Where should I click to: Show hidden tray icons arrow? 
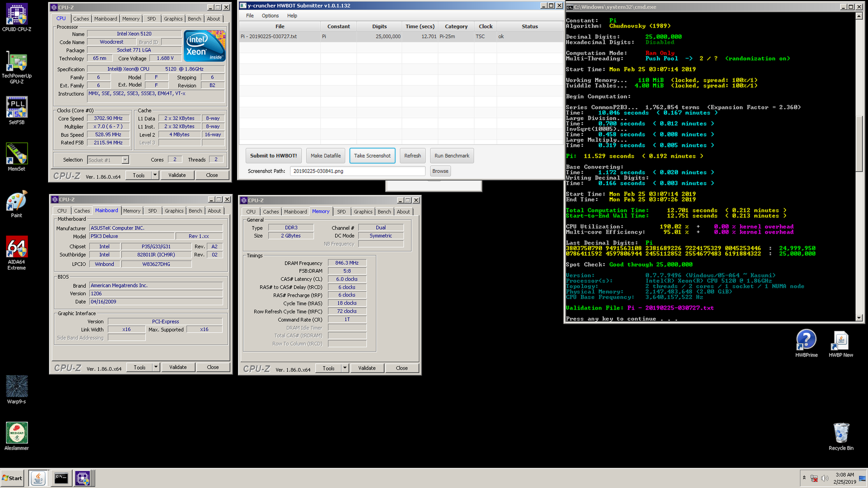pos(804,478)
